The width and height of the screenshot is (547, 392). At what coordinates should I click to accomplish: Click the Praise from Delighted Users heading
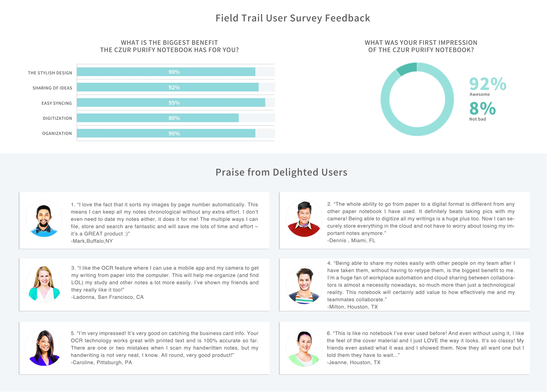(x=281, y=172)
